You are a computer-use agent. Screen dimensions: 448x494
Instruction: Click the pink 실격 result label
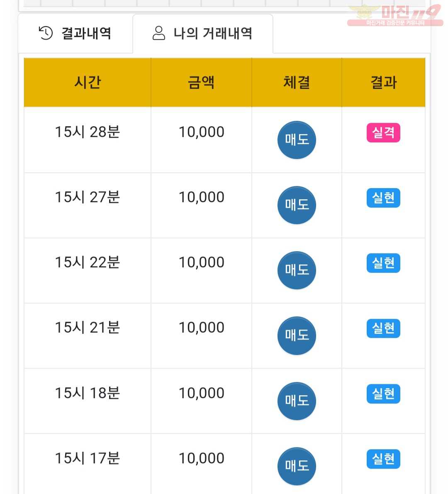[x=383, y=133]
